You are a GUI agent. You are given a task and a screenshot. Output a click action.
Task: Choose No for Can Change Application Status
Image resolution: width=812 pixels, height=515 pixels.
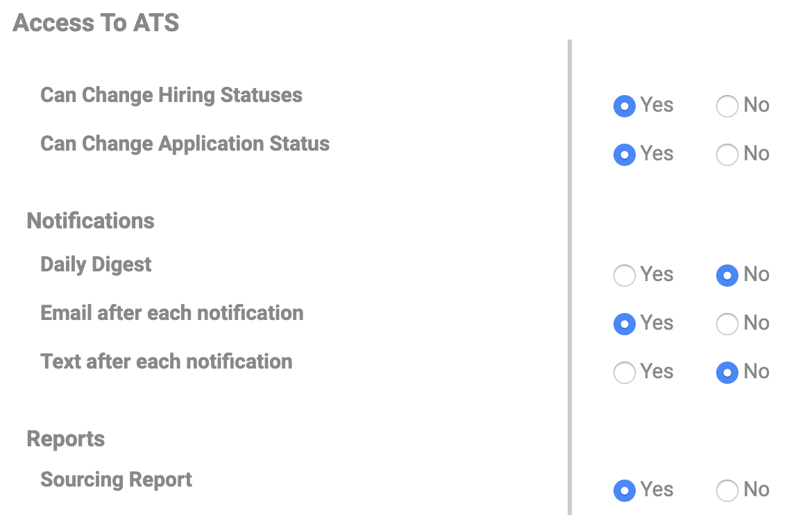pos(727,155)
